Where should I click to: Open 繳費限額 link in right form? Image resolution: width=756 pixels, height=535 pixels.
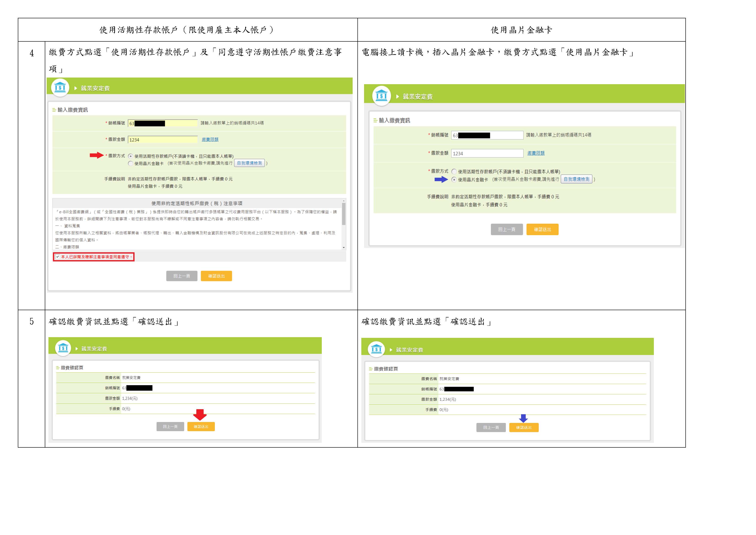(536, 153)
